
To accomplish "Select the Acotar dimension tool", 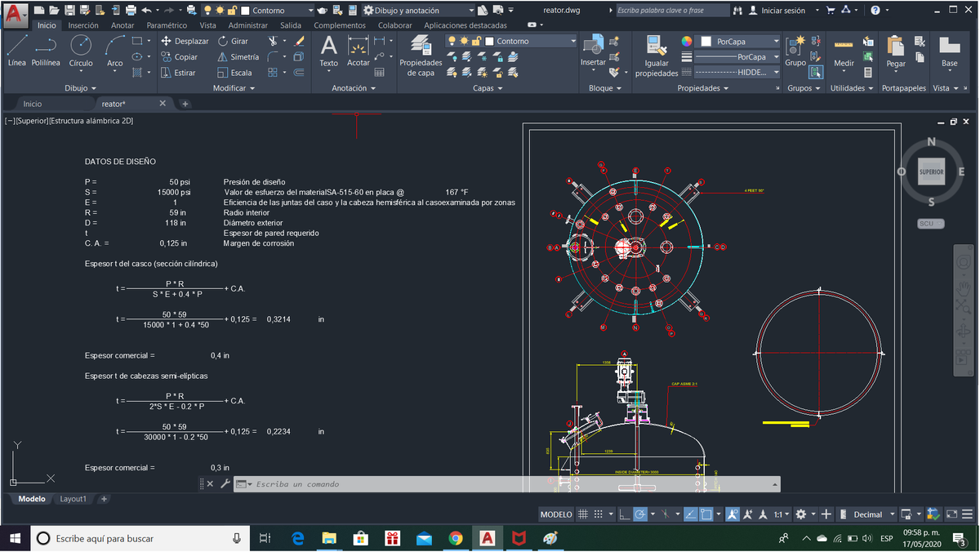I will pyautogui.click(x=359, y=51).
